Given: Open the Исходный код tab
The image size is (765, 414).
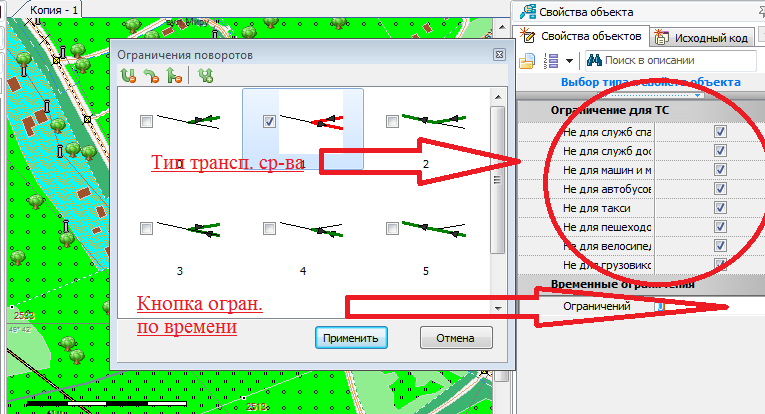Looking at the screenshot, I should point(702,38).
